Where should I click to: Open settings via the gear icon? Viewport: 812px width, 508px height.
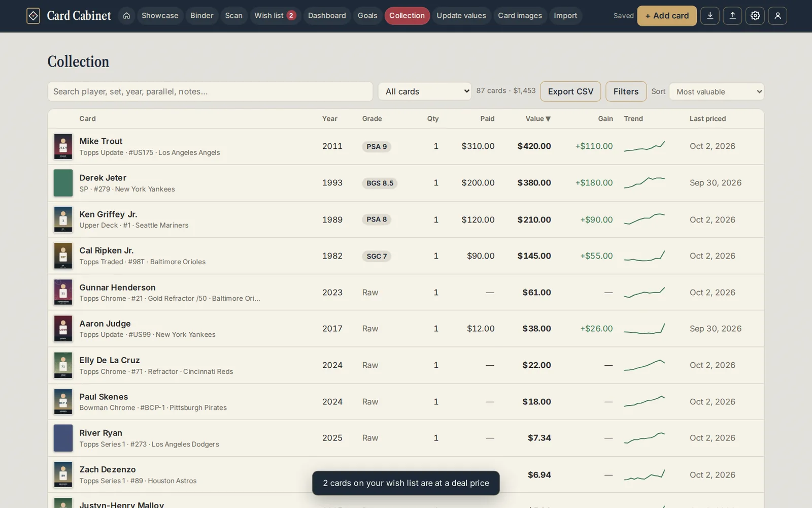tap(755, 16)
